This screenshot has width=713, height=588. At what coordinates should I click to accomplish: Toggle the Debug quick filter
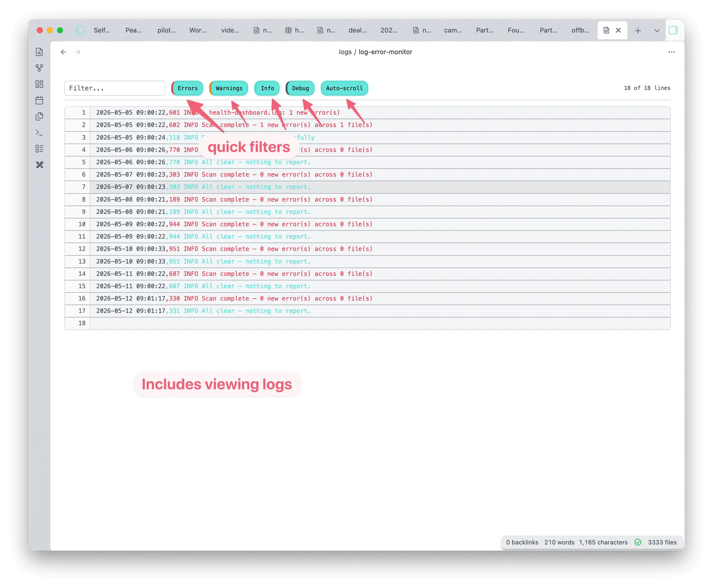point(300,88)
